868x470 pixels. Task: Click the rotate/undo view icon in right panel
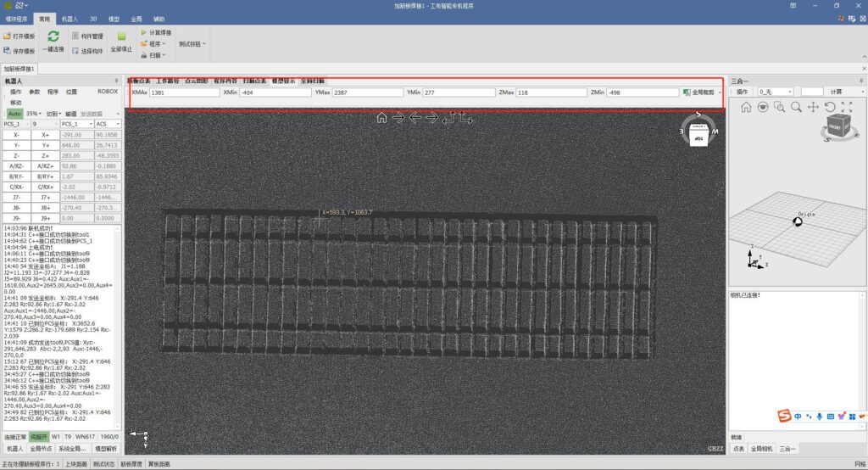click(830, 107)
